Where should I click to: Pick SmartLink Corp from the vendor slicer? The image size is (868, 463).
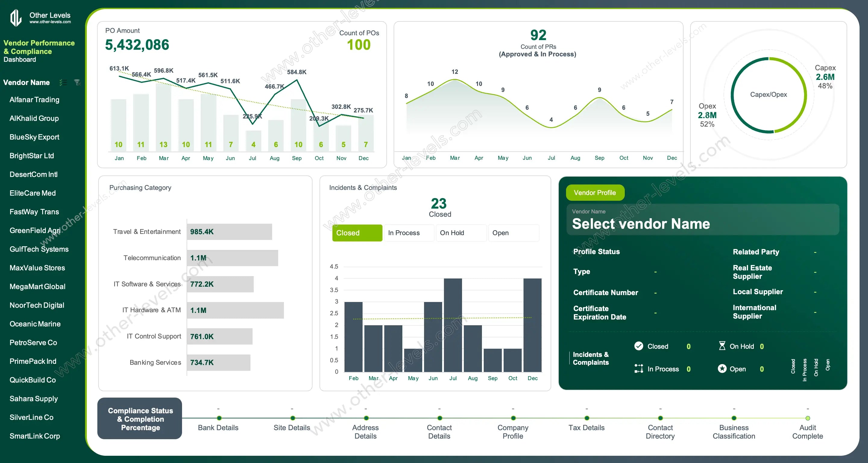pyautogui.click(x=35, y=436)
